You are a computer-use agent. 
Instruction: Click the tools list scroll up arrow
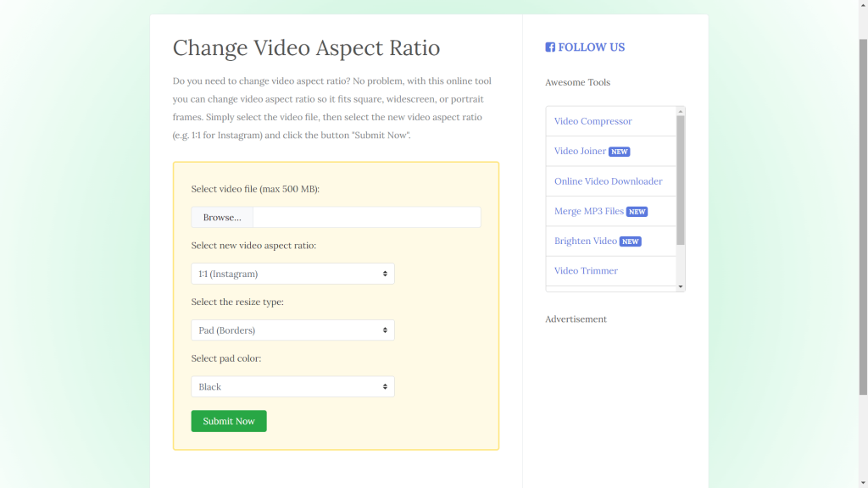(x=681, y=111)
